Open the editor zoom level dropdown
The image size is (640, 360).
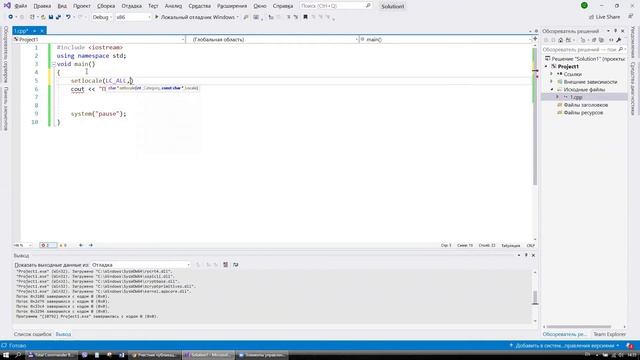[22, 245]
